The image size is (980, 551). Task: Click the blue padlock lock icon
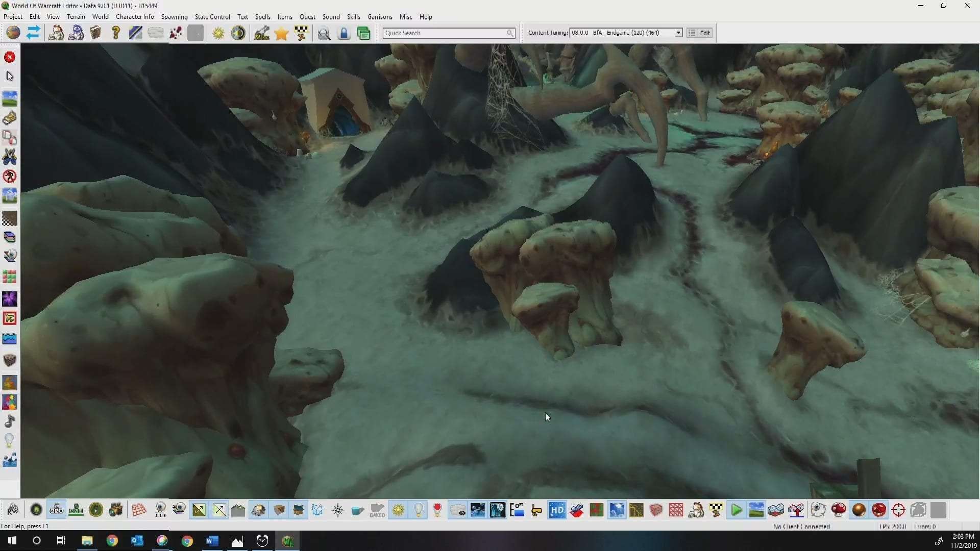344,33
